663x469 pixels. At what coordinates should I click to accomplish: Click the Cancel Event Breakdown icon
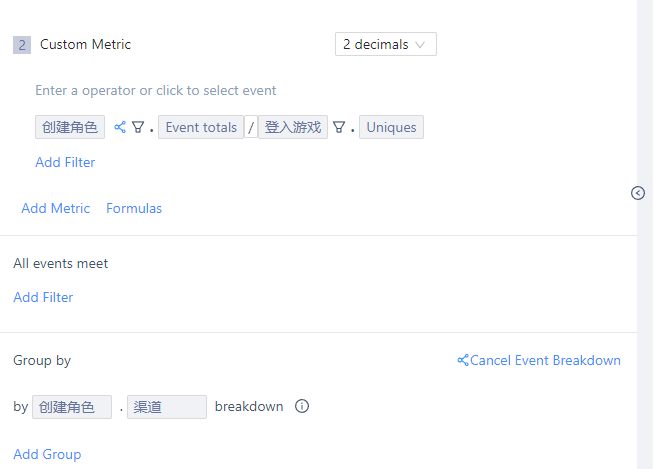coord(463,360)
